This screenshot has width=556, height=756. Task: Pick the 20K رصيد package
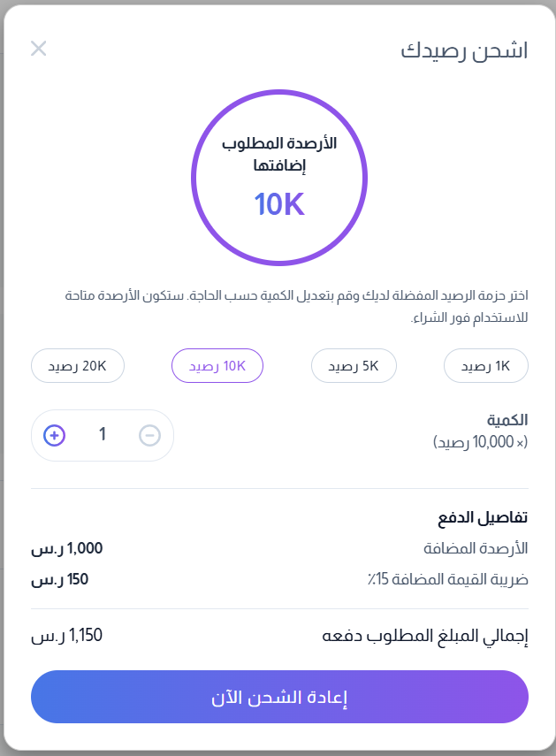coord(78,366)
